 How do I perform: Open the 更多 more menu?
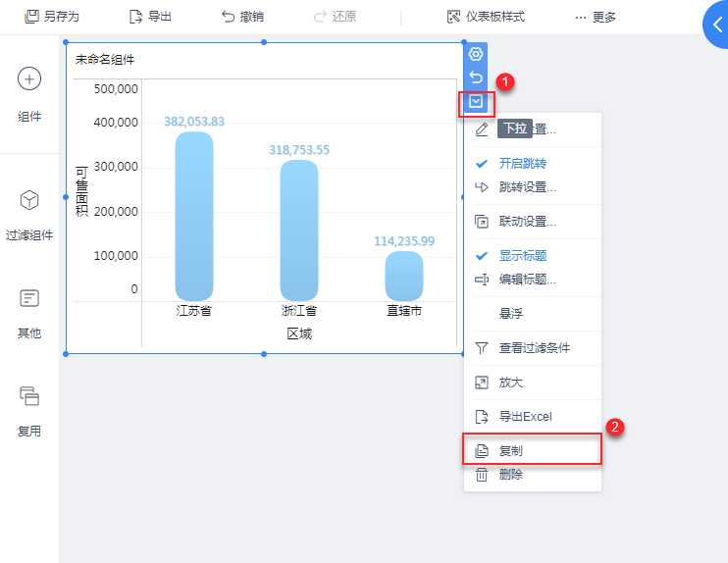(596, 17)
